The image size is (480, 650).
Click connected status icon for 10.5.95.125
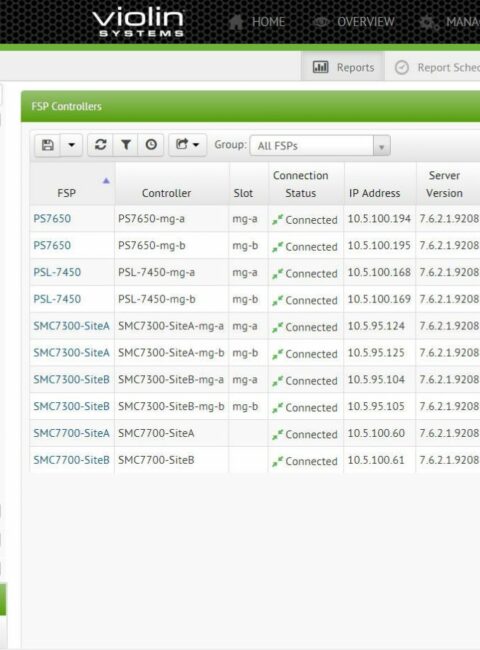[x=277, y=354]
